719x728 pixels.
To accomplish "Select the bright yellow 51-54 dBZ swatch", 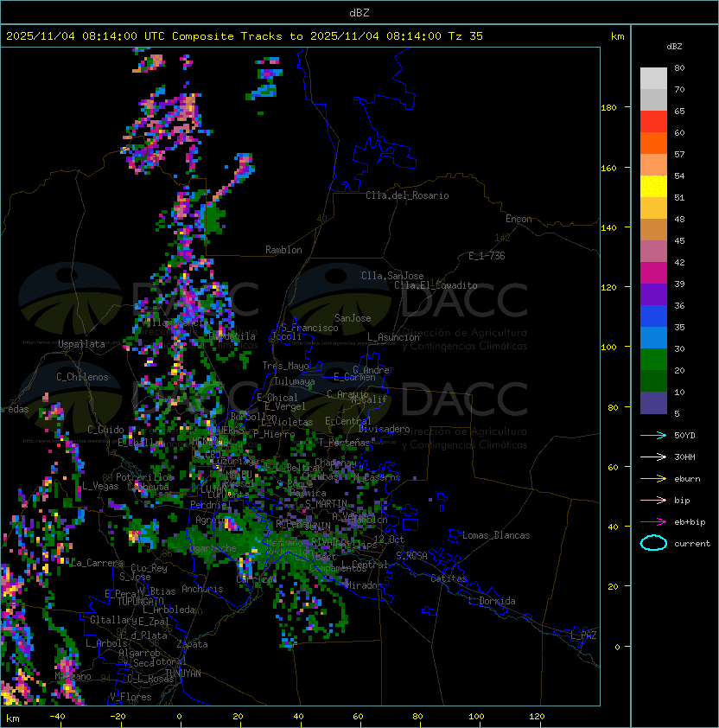I will tap(653, 187).
